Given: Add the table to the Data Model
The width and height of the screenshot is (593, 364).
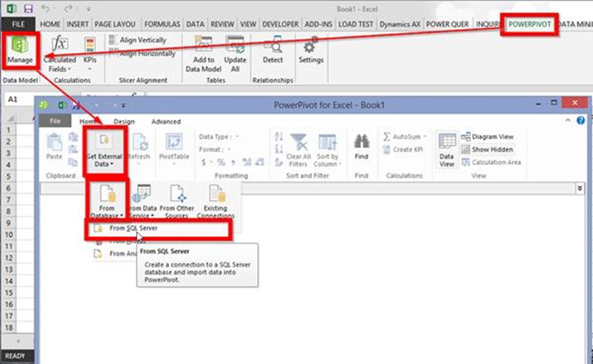Looking at the screenshot, I should click(203, 54).
